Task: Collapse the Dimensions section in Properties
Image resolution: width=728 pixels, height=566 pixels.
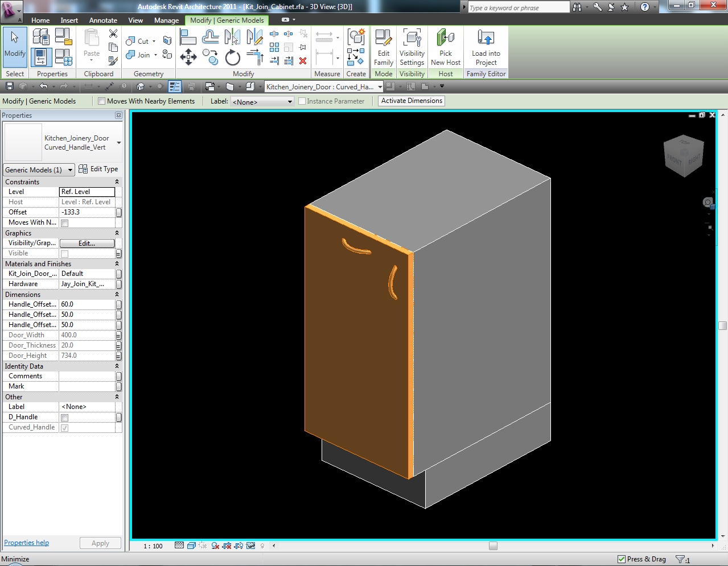Action: 117,295
